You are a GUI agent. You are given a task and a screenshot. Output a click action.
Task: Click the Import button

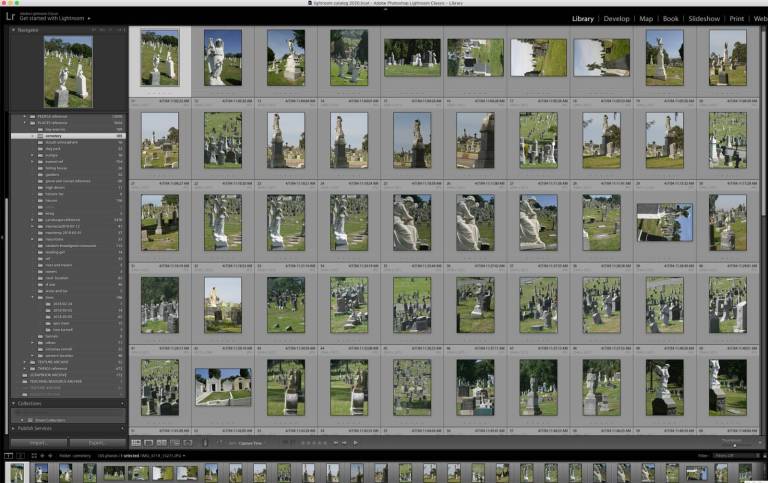point(38,442)
